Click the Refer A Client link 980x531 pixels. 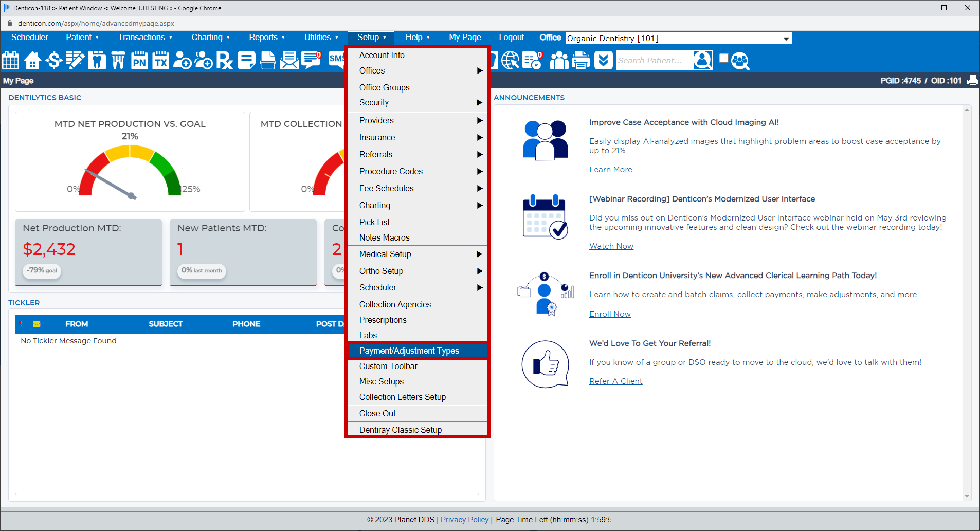[615, 381]
